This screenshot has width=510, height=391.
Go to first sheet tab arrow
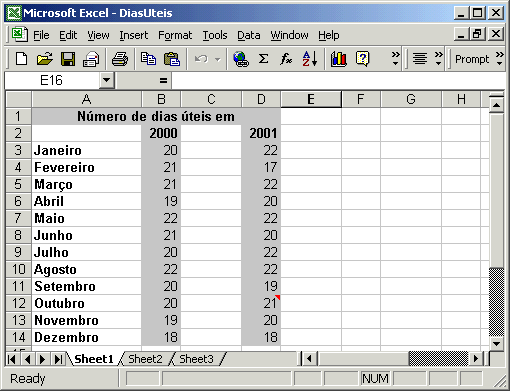click(12, 359)
